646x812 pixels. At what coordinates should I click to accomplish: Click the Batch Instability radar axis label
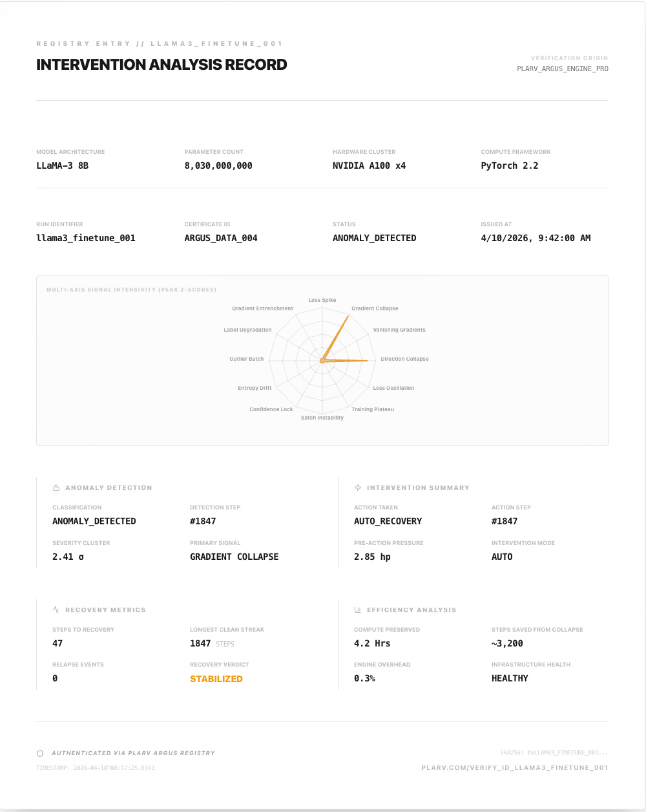coord(322,418)
